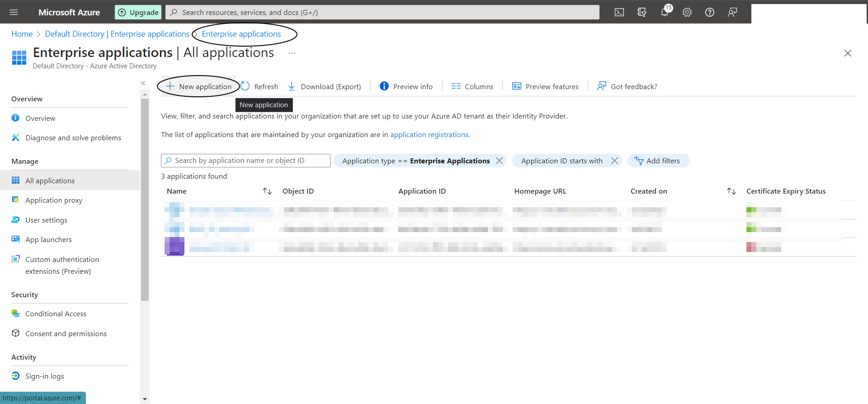Image resolution: width=868 pixels, height=404 pixels.
Task: Click the Certificate Expiry Status column header
Action: (x=786, y=191)
